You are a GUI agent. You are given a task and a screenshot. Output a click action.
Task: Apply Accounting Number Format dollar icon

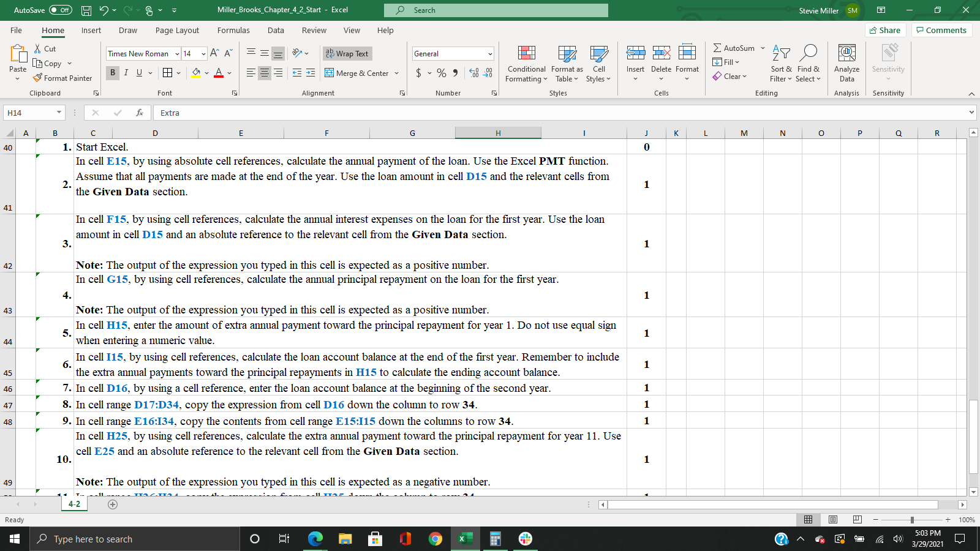coord(418,73)
